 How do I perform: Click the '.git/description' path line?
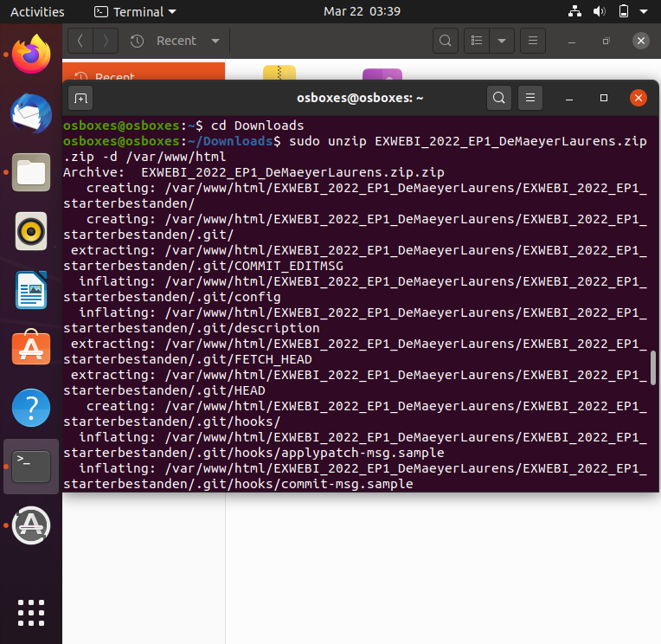pyautogui.click(x=191, y=329)
